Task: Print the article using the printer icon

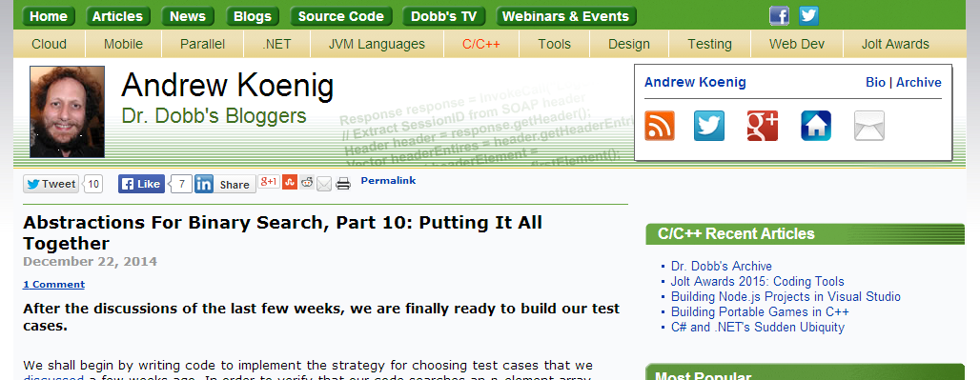Action: click(343, 184)
